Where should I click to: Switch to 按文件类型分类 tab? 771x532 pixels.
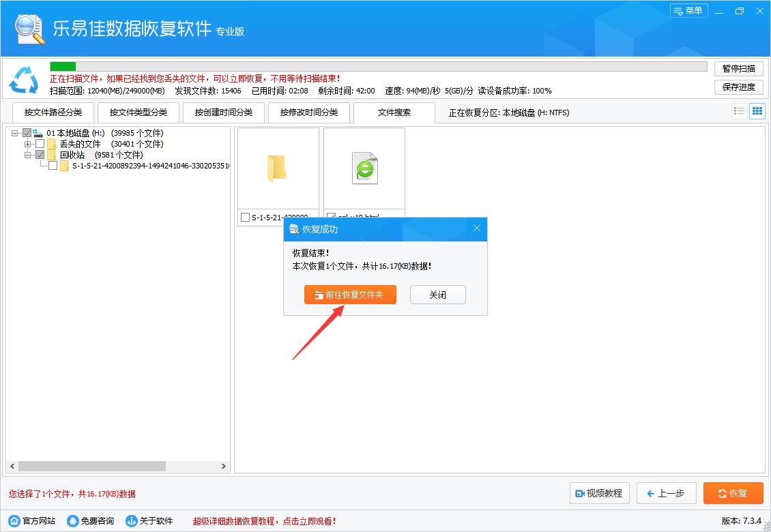(139, 113)
